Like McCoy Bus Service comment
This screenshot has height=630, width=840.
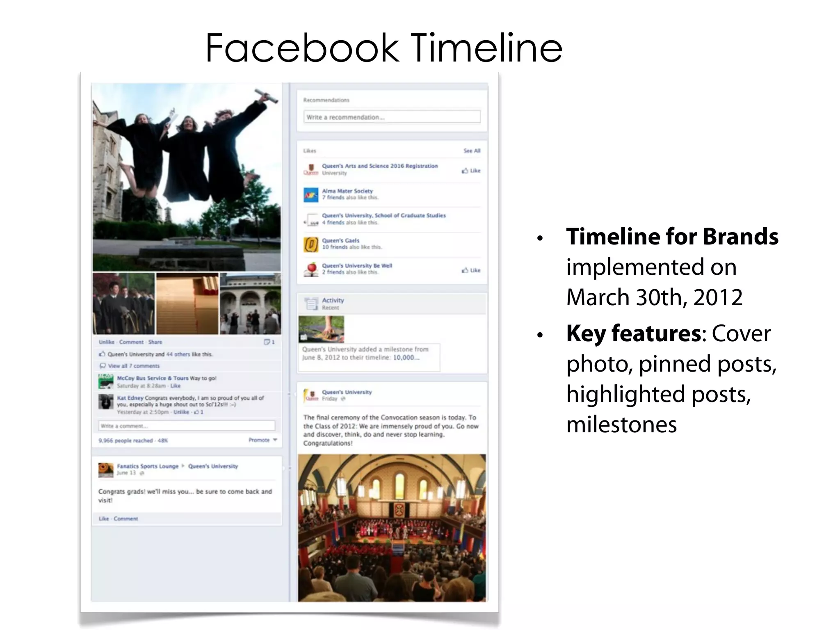tap(176, 386)
